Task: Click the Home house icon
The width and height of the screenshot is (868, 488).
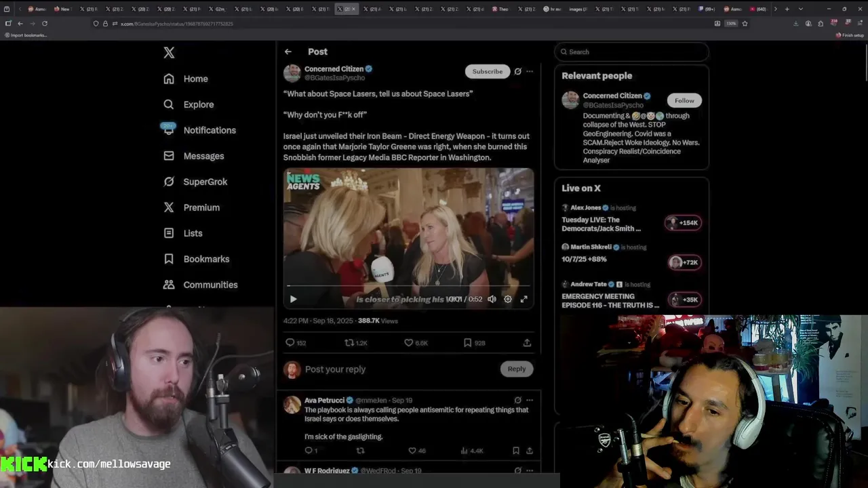Action: 169,79
